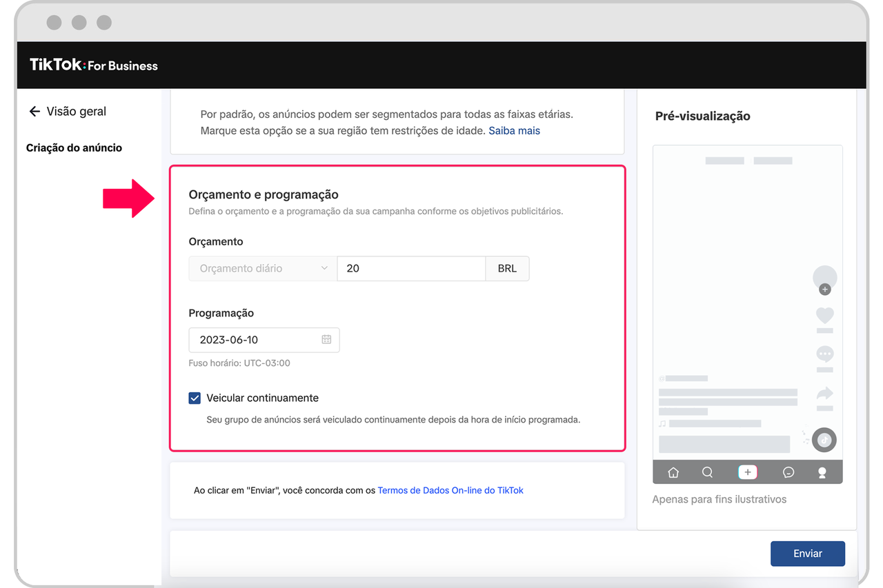
Task: Click the budget amount field showing 20
Action: pyautogui.click(x=411, y=269)
